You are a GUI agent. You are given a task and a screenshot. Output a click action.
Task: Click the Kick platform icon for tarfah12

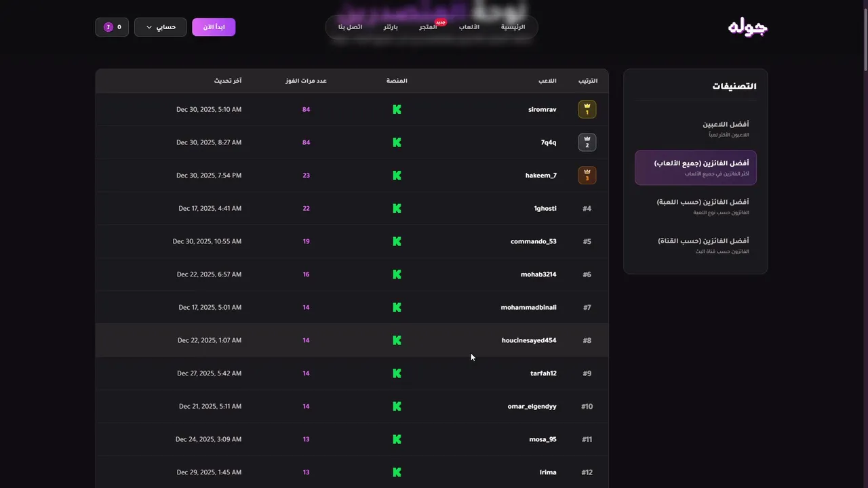pyautogui.click(x=397, y=373)
